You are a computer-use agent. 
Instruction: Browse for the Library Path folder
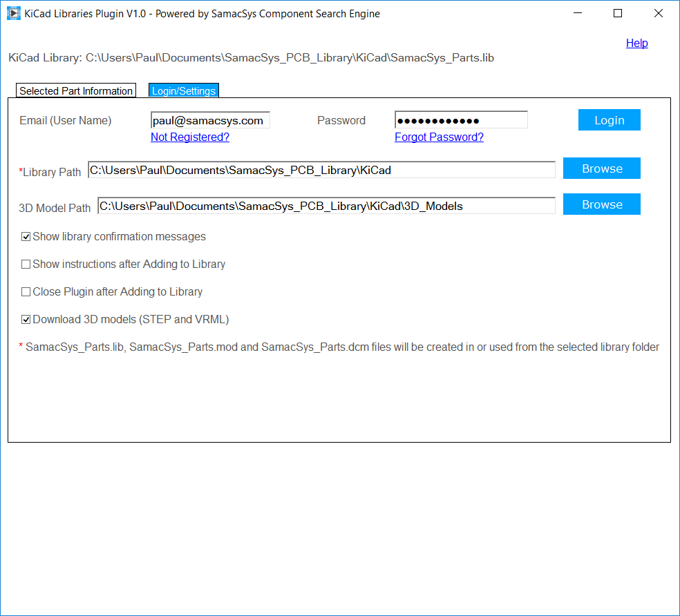[x=601, y=169]
